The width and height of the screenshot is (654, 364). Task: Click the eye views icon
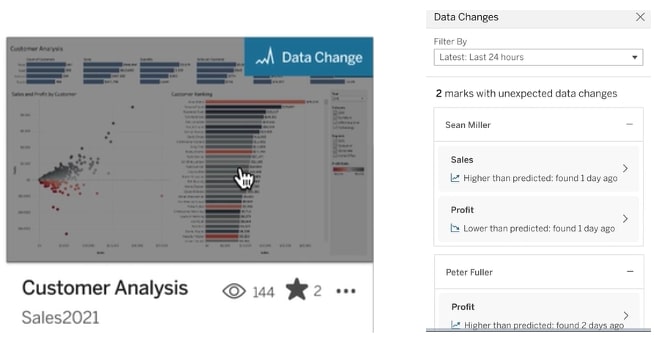(234, 291)
